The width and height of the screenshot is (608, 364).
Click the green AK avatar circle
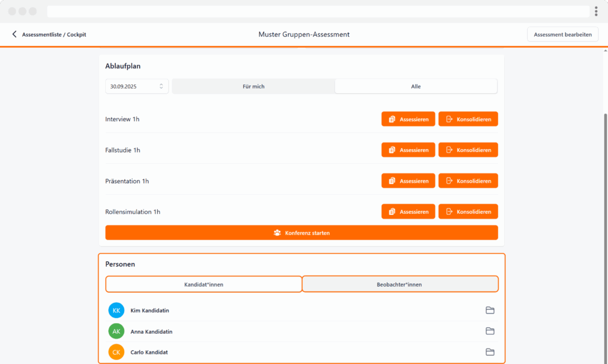pos(116,331)
